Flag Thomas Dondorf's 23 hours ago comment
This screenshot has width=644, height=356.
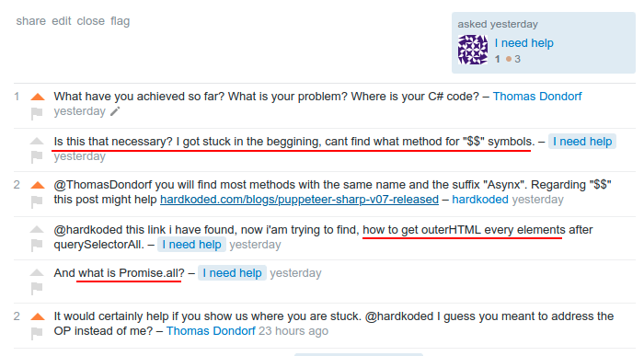(37, 333)
